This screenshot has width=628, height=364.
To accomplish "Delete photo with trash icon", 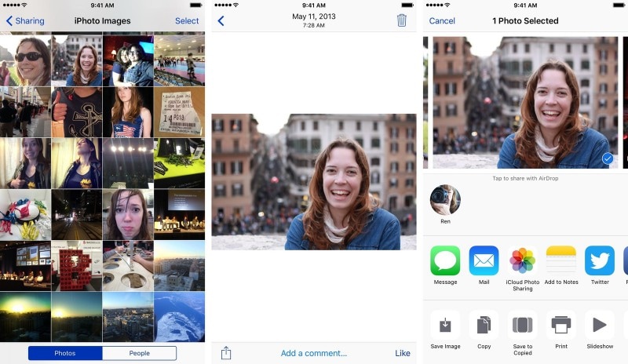I will [x=402, y=20].
